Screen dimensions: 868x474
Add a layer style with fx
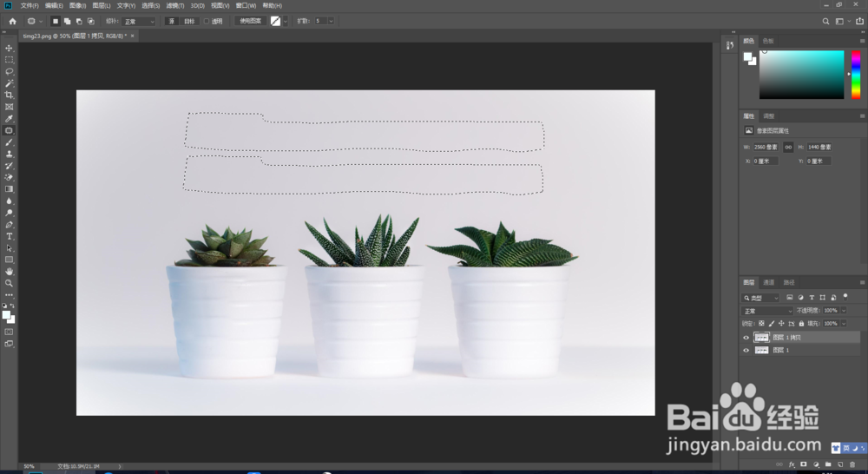792,464
